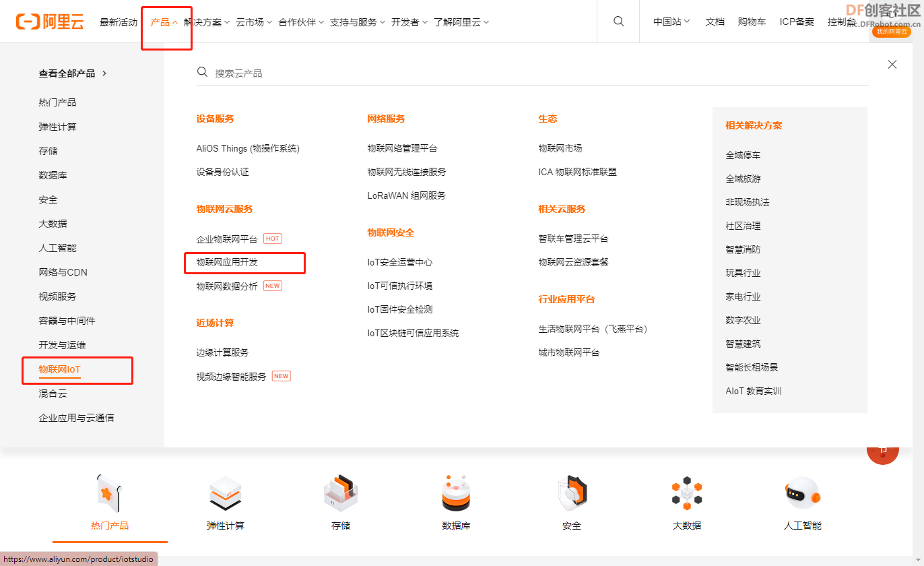Image resolution: width=924 pixels, height=566 pixels.
Task: Select 网络与CDN category
Action: [x=63, y=272]
